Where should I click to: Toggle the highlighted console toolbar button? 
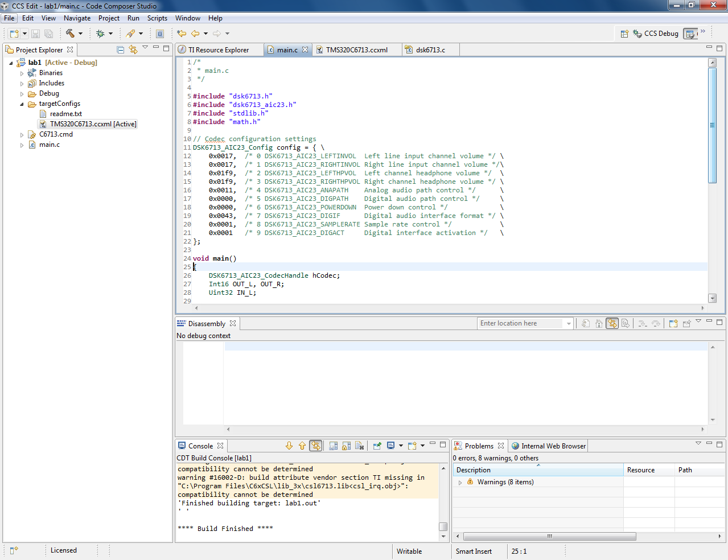coord(315,446)
